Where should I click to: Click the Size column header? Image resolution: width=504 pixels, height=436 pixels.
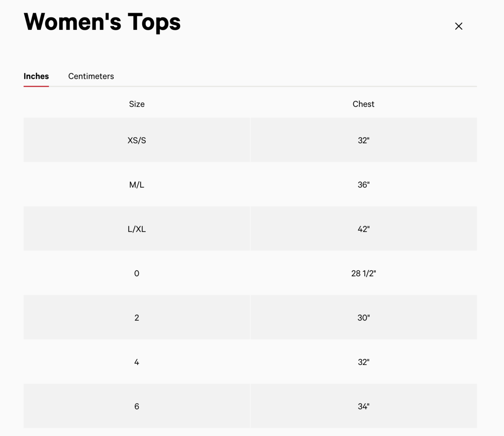click(137, 104)
